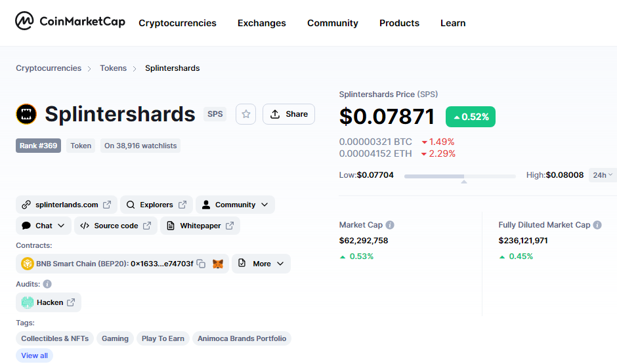This screenshot has height=364, width=617.
Task: Show Market Cap info tooltip icon
Action: pos(390,225)
